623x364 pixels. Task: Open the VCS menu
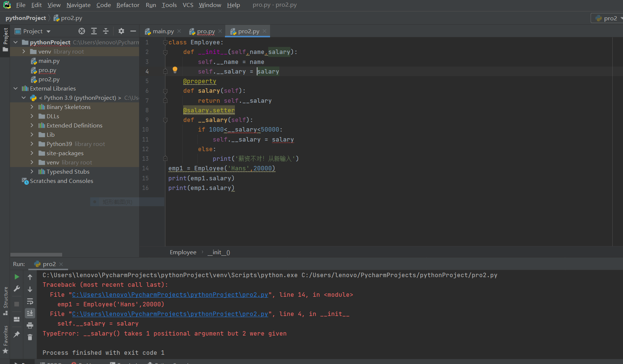click(188, 5)
